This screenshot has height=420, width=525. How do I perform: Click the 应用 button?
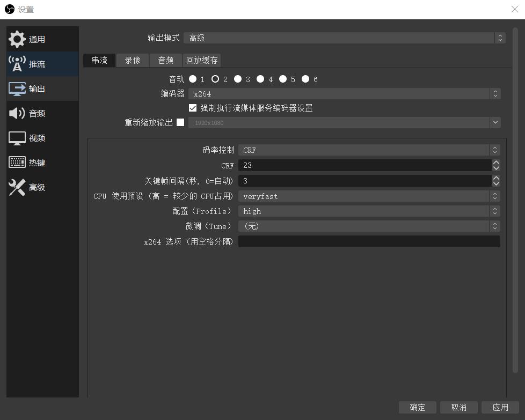coord(500,407)
